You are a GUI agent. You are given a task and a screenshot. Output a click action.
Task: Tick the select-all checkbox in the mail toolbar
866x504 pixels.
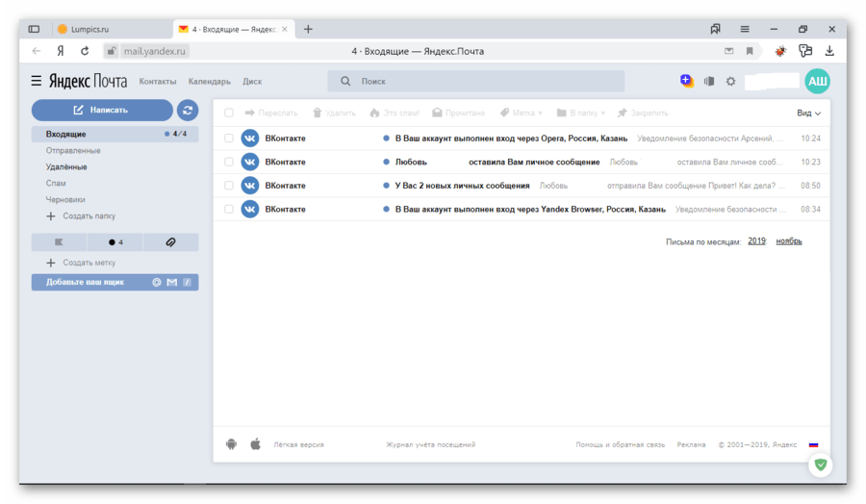tap(229, 113)
